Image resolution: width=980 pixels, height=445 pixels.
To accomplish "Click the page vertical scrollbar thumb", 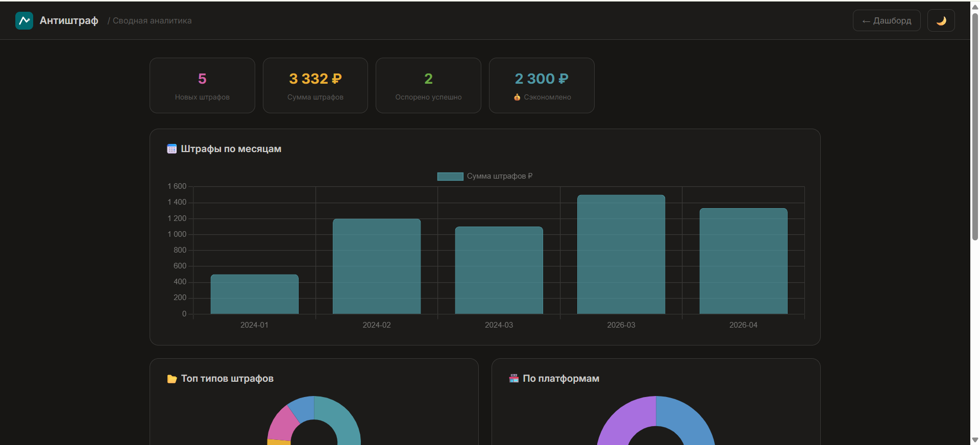I will [975, 127].
